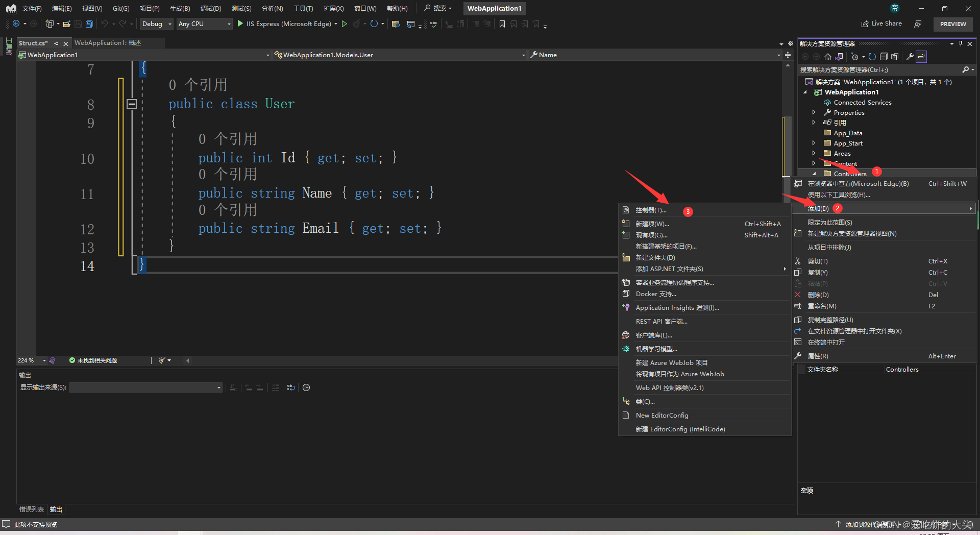Switch to the 错误列表 tab
980x535 pixels.
[32, 509]
